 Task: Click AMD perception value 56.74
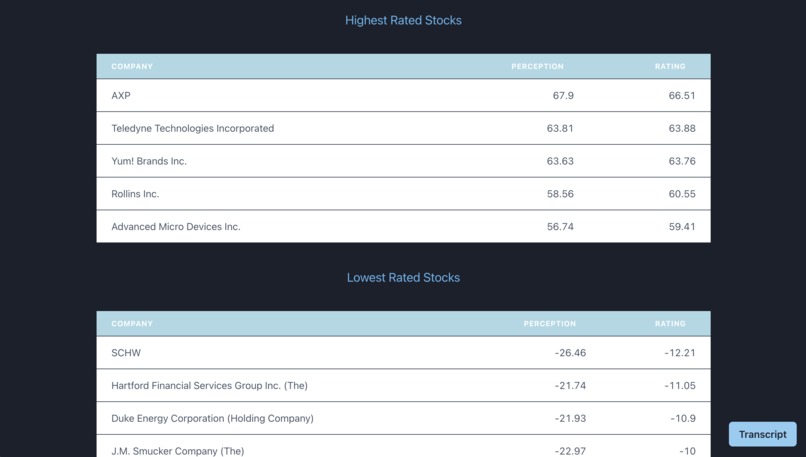point(560,227)
